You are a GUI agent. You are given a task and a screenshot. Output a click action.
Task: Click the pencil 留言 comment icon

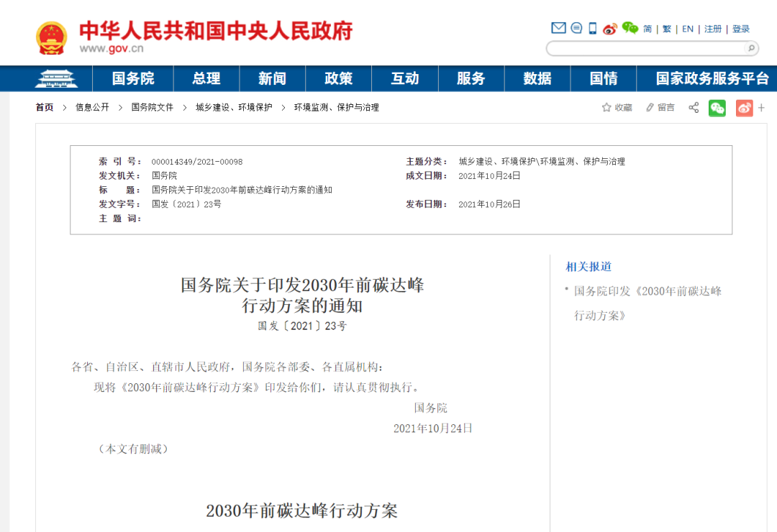(x=660, y=108)
